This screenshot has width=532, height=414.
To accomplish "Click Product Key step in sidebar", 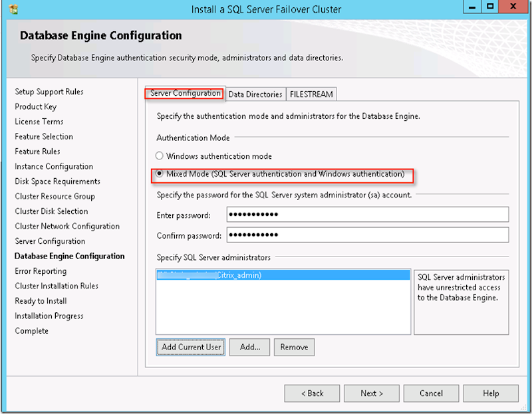I will [x=36, y=107].
